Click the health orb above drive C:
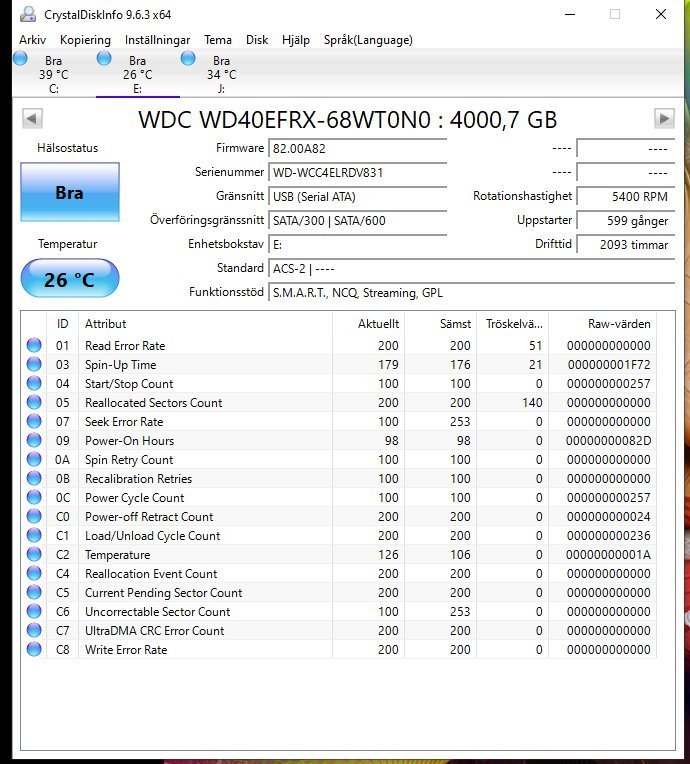The height and width of the screenshot is (764, 690). coord(20,59)
